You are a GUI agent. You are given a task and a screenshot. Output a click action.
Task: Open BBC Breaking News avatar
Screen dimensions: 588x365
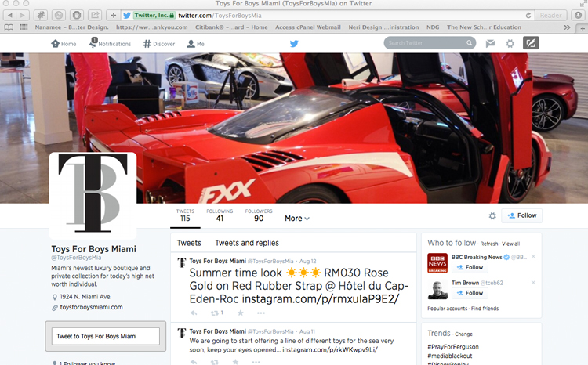point(437,263)
